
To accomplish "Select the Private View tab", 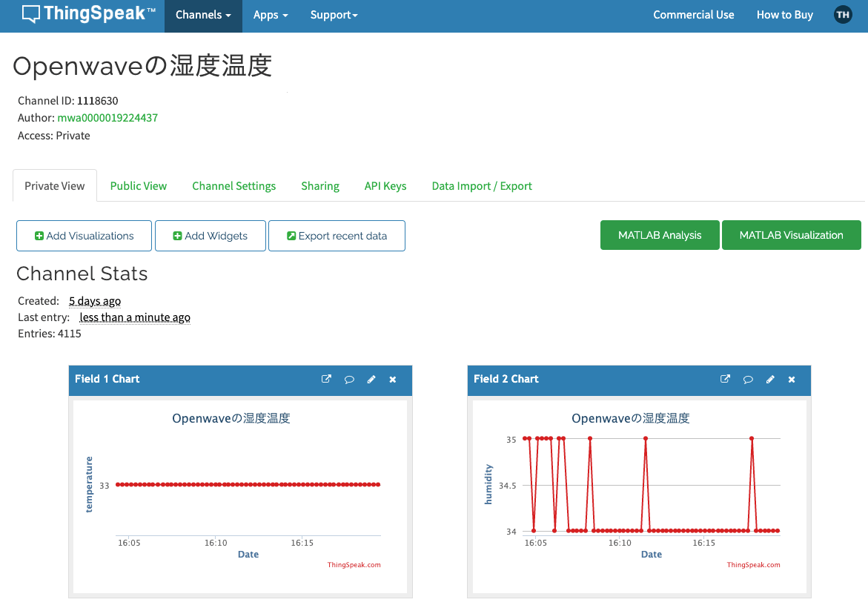I will 55,186.
